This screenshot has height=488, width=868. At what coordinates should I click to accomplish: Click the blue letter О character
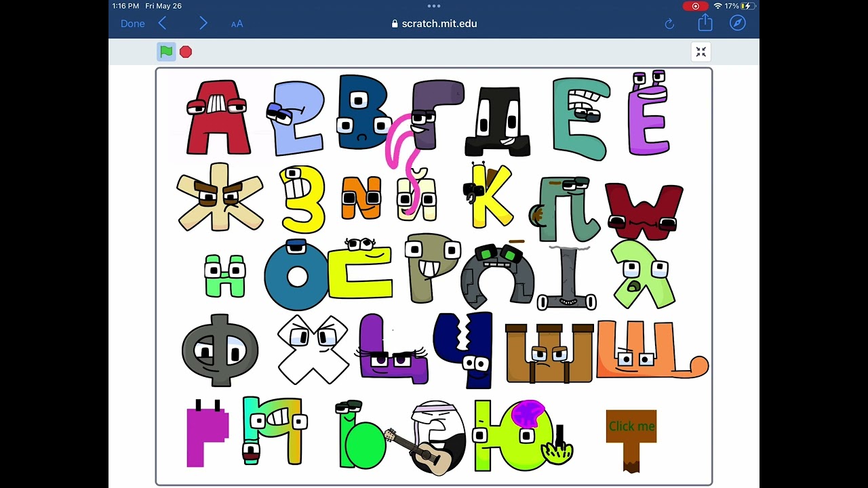pos(296,275)
